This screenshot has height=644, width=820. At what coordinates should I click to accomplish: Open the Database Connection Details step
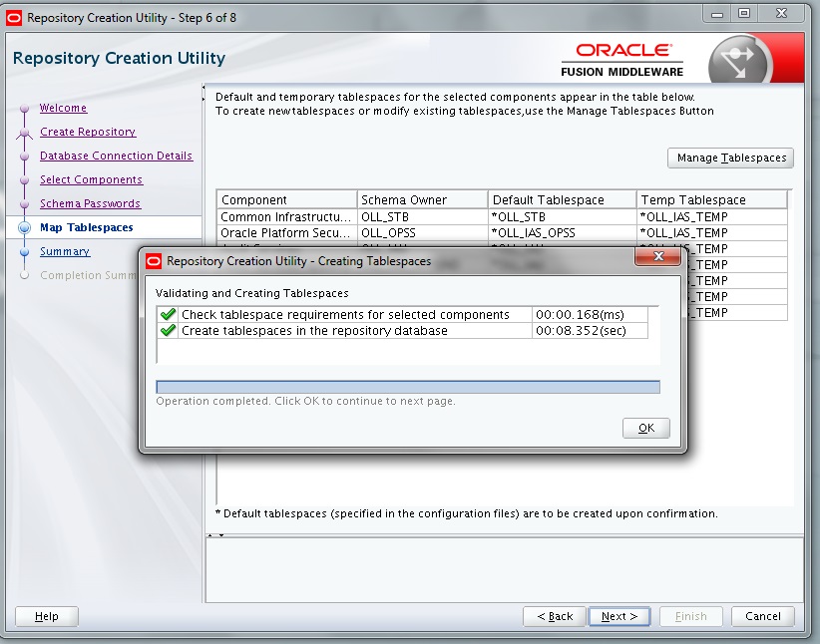coord(116,156)
